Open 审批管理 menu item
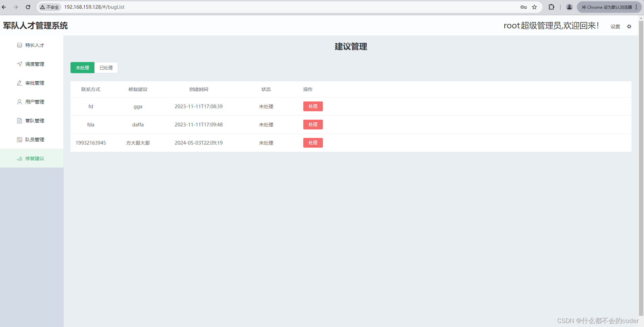The height and width of the screenshot is (327, 644). [32, 83]
